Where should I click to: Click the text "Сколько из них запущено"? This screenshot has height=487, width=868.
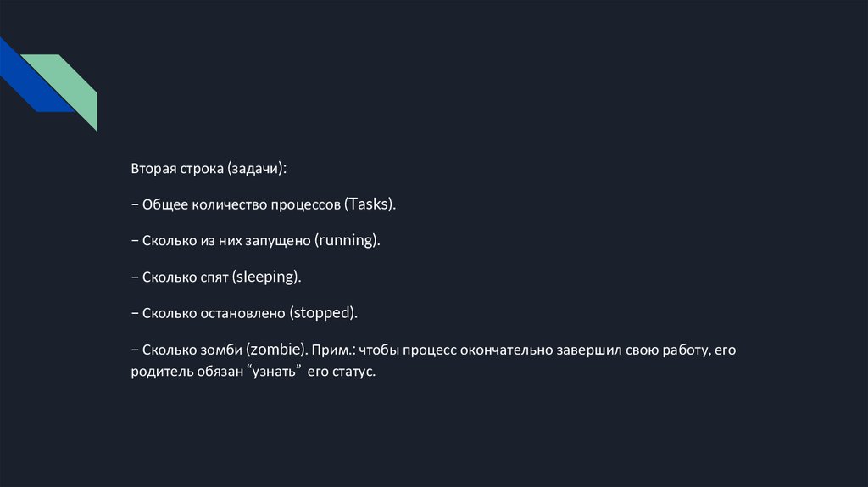(x=226, y=241)
